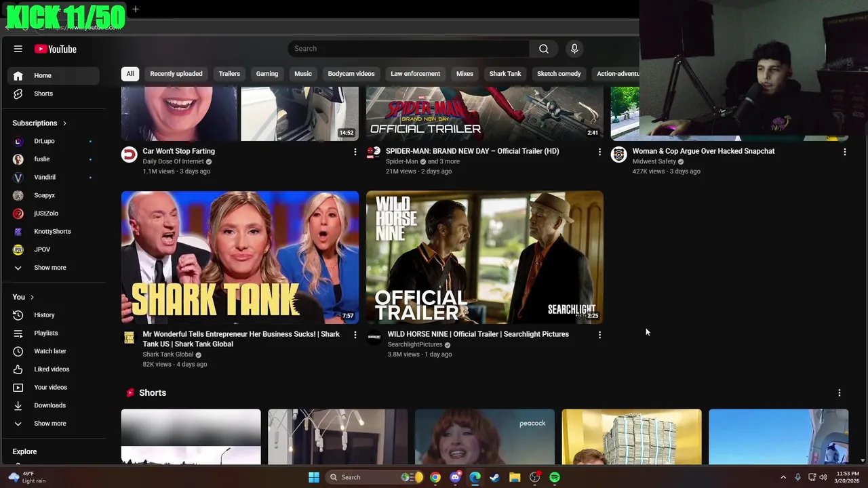868x488 pixels.
Task: Expand the You section arrow
Action: (x=32, y=297)
